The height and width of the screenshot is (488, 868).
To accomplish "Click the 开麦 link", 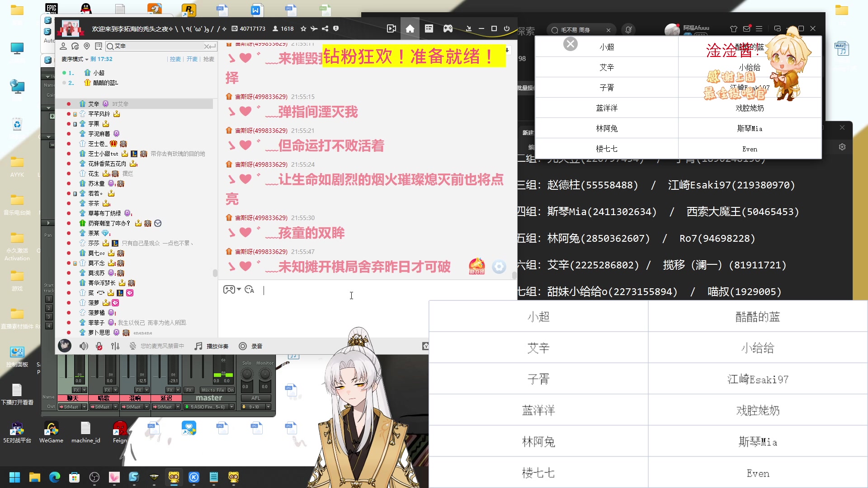I will (x=192, y=59).
